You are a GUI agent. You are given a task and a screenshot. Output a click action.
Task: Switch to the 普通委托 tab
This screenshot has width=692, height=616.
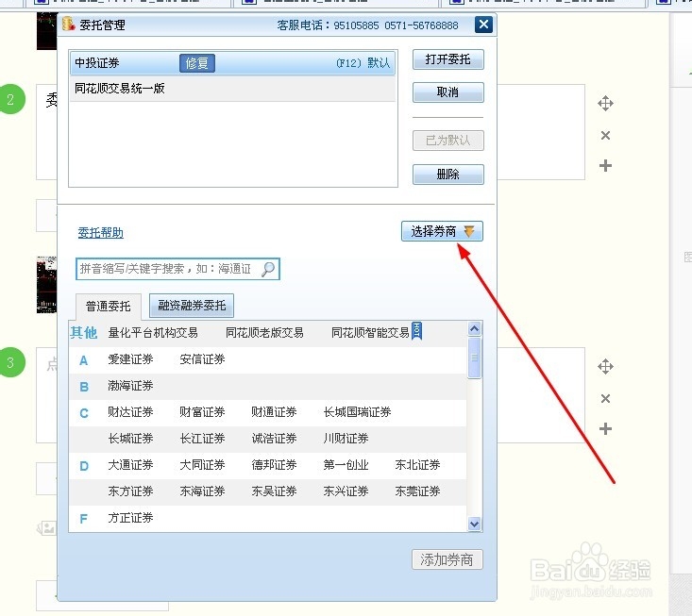[x=109, y=306]
